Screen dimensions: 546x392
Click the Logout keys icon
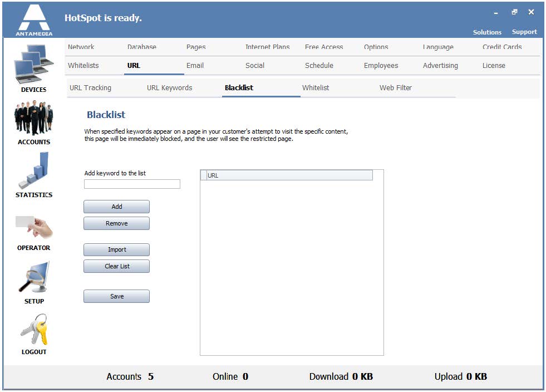34,329
